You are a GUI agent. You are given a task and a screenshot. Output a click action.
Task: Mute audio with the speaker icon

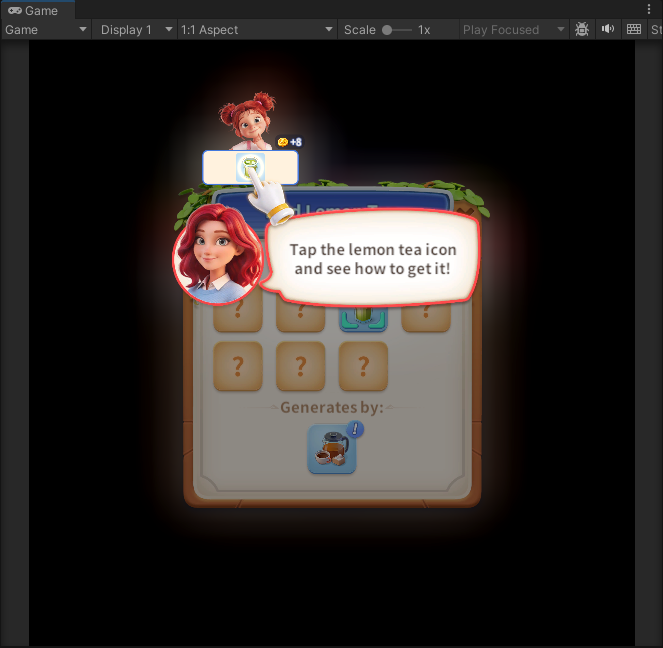point(607,30)
